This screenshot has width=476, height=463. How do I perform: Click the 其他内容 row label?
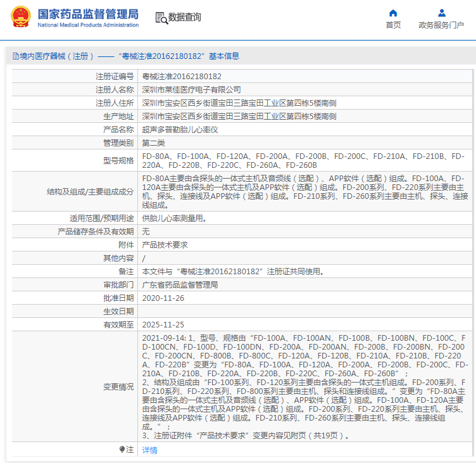[118, 258]
